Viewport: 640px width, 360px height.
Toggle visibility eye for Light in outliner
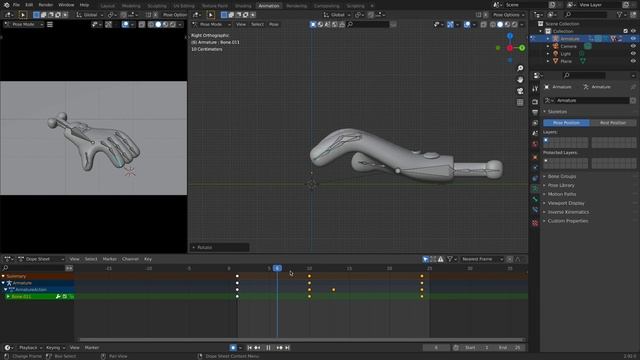coord(633,53)
